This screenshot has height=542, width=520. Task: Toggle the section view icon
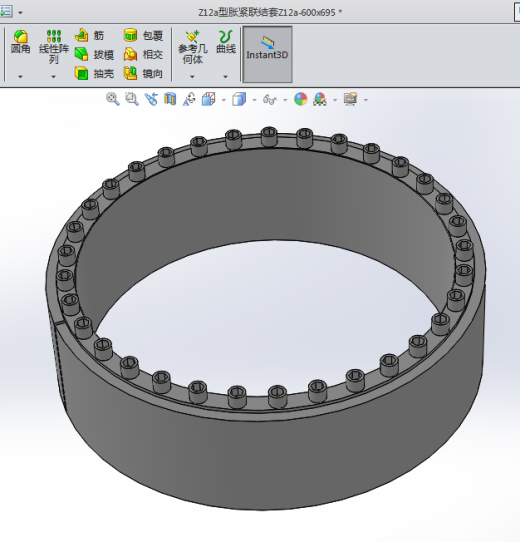pos(170,99)
